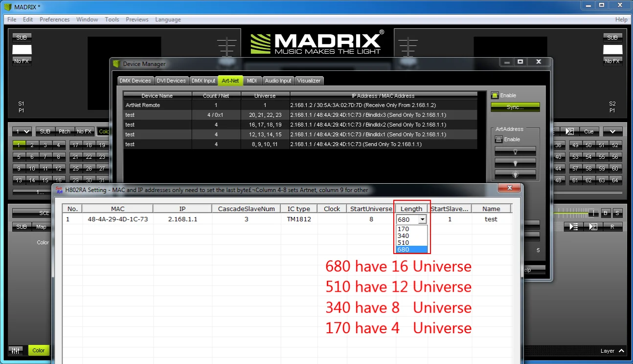Image resolution: width=633 pixels, height=364 pixels.
Task: Toggle SUB button above S1 P1
Action: coord(22,38)
